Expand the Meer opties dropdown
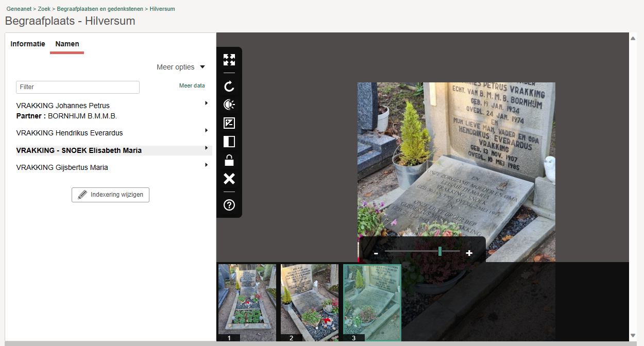 pyautogui.click(x=181, y=67)
